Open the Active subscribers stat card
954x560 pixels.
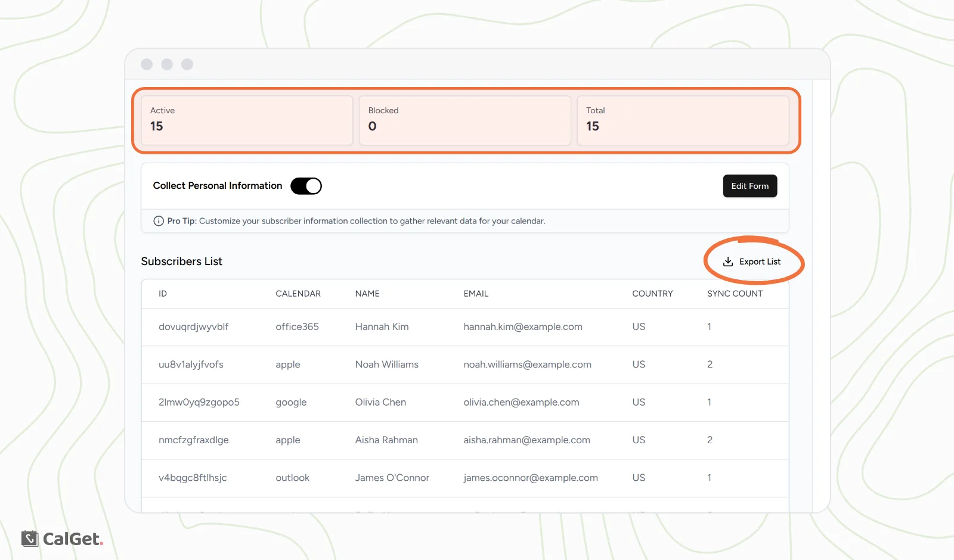click(247, 120)
